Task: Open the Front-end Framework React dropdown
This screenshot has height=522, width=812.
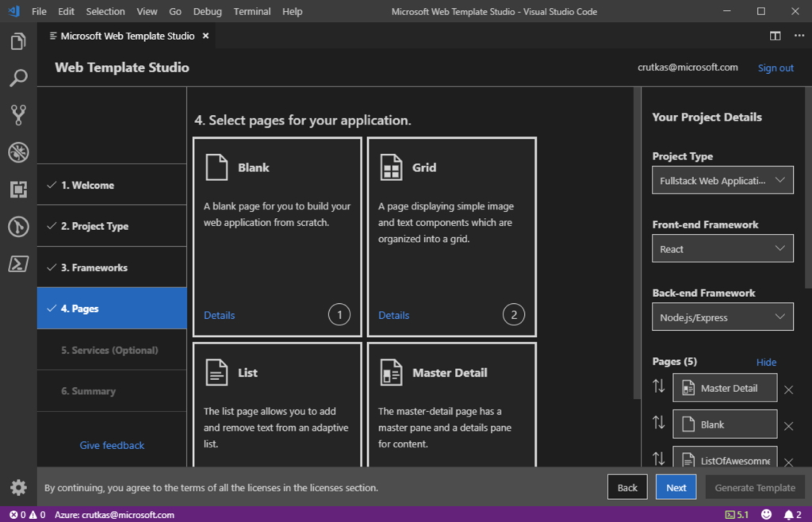Action: click(722, 248)
